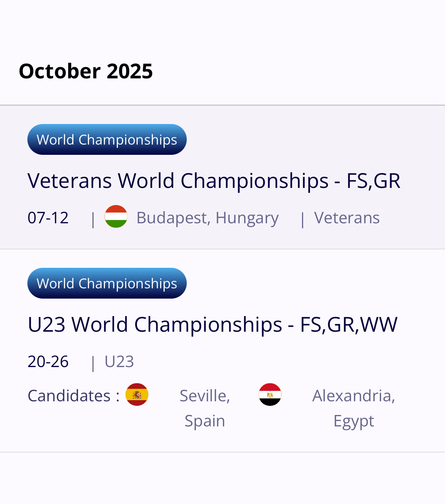
Task: Select World Championships badge on Veterans event
Action: click(107, 140)
